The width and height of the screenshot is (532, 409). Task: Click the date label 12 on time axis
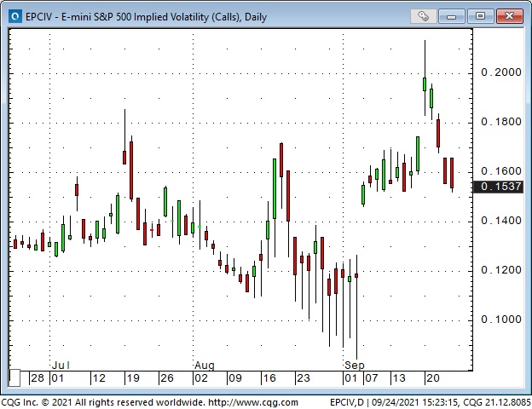[x=99, y=377]
